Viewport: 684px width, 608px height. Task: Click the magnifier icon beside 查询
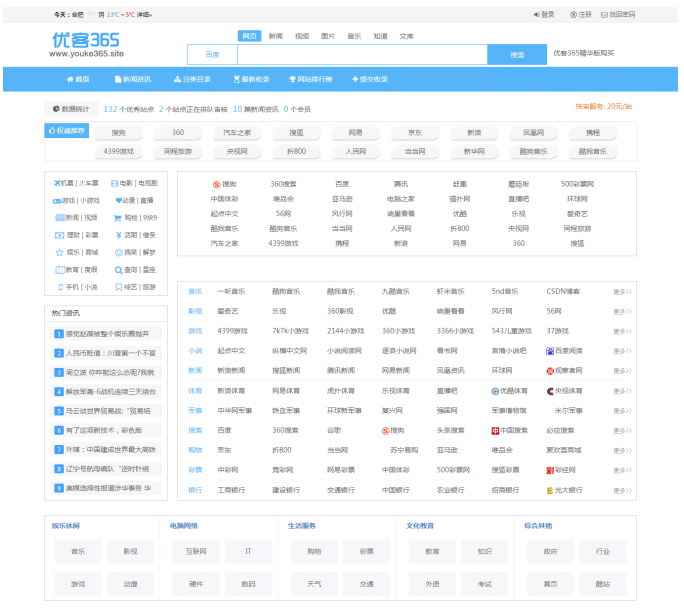(x=116, y=269)
